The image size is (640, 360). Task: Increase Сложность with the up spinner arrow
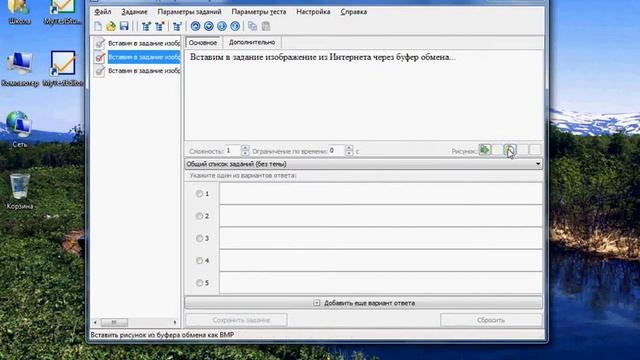pyautogui.click(x=245, y=148)
